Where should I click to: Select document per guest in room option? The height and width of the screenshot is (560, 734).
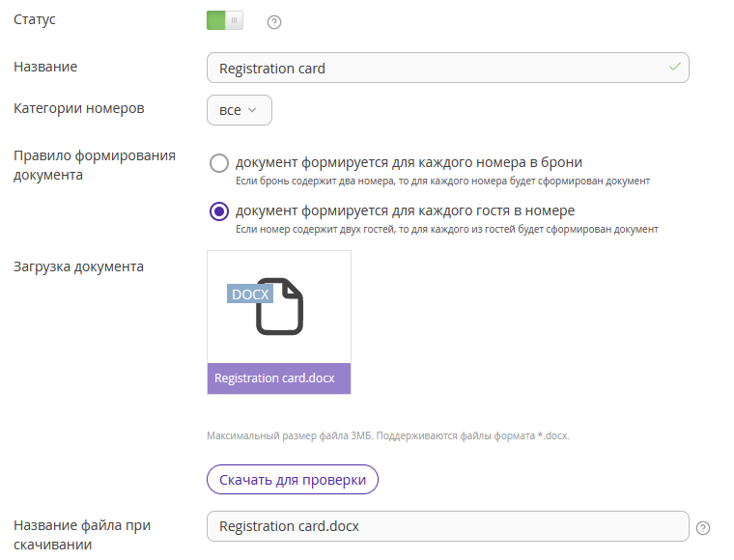coord(219,211)
